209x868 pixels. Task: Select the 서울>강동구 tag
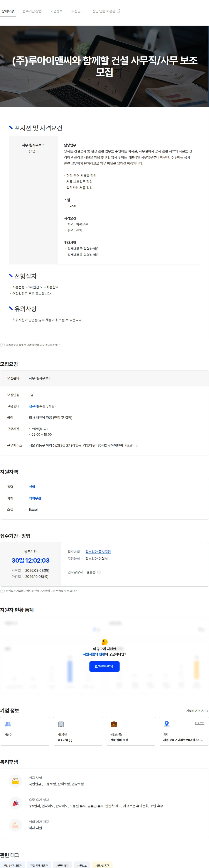tap(102, 865)
